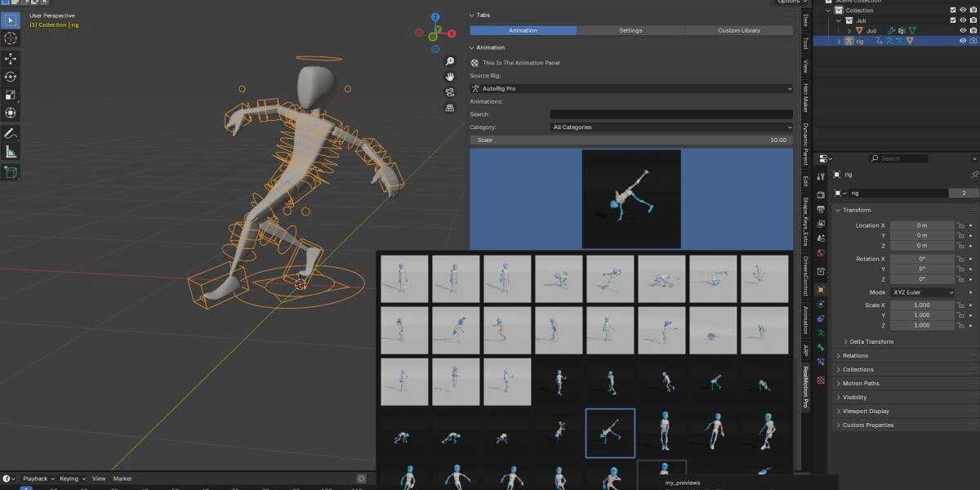The image size is (980, 490).
Task: Uncheck the Collection checkbox in outliner
Action: coord(953,10)
